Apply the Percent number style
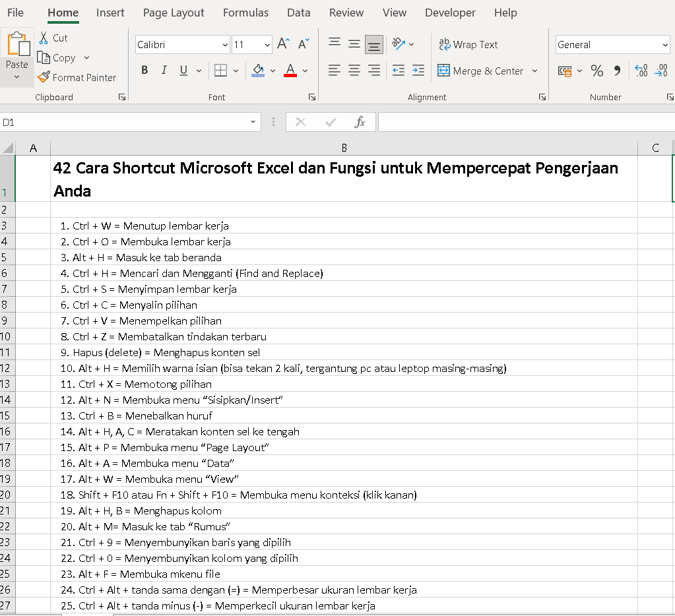This screenshot has height=616, width=675. (x=596, y=71)
